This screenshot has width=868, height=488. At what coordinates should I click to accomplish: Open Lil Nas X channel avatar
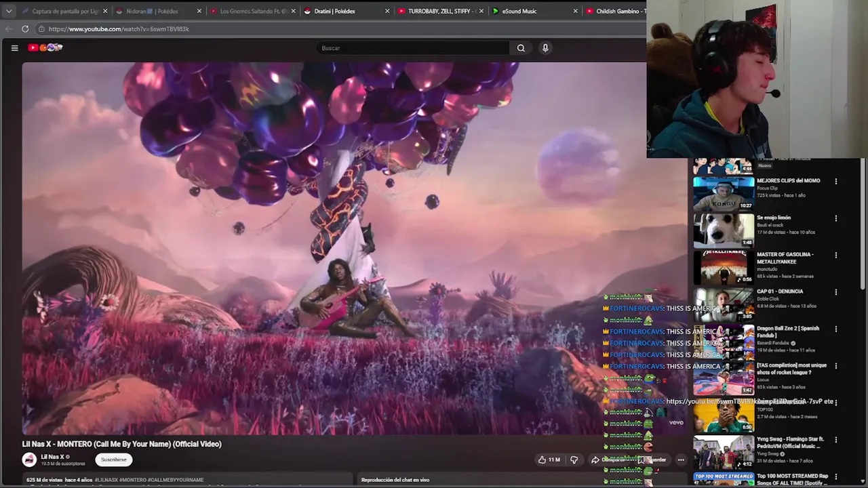tap(29, 460)
